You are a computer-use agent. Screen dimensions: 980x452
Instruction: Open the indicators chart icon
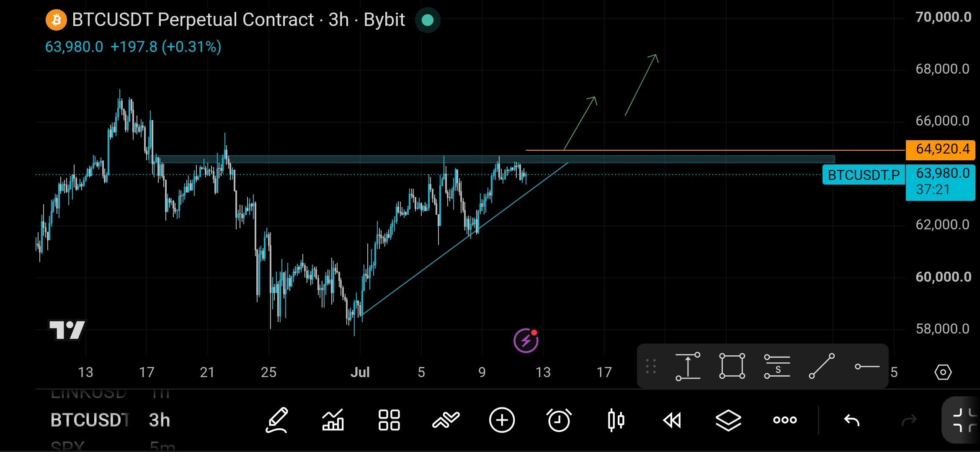coord(333,420)
